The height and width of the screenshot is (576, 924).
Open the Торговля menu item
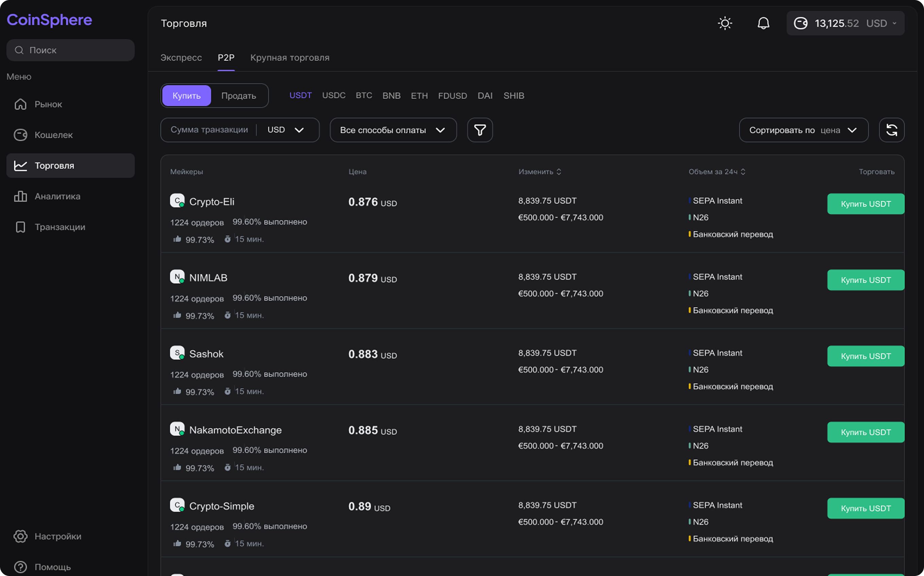click(71, 165)
